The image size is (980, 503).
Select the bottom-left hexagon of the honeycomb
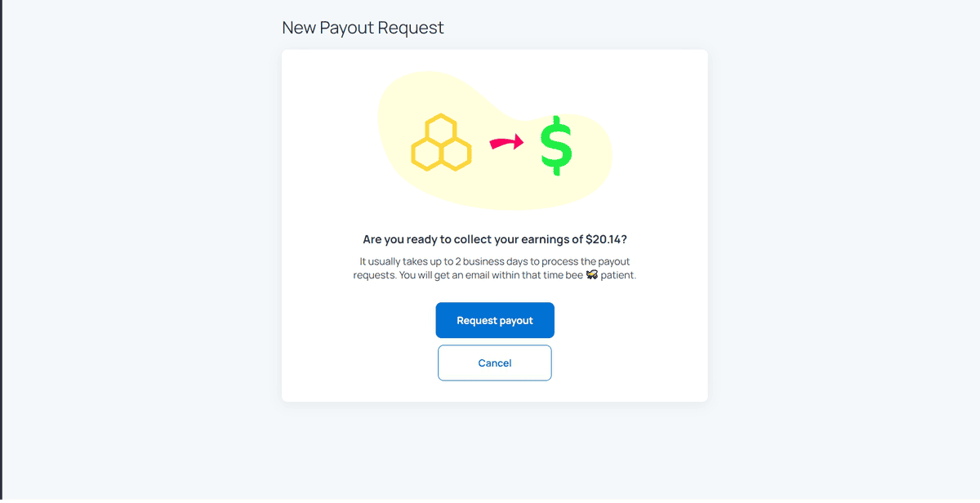coord(427,155)
